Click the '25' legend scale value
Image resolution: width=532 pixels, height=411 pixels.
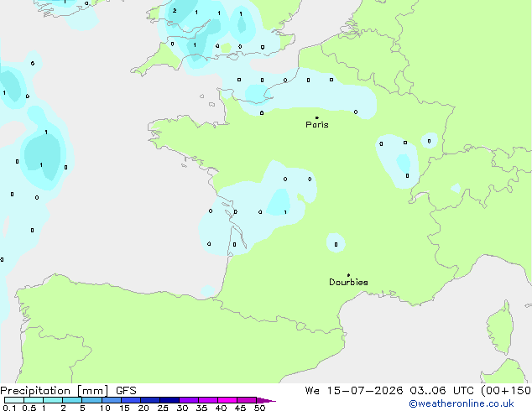click(x=163, y=408)
